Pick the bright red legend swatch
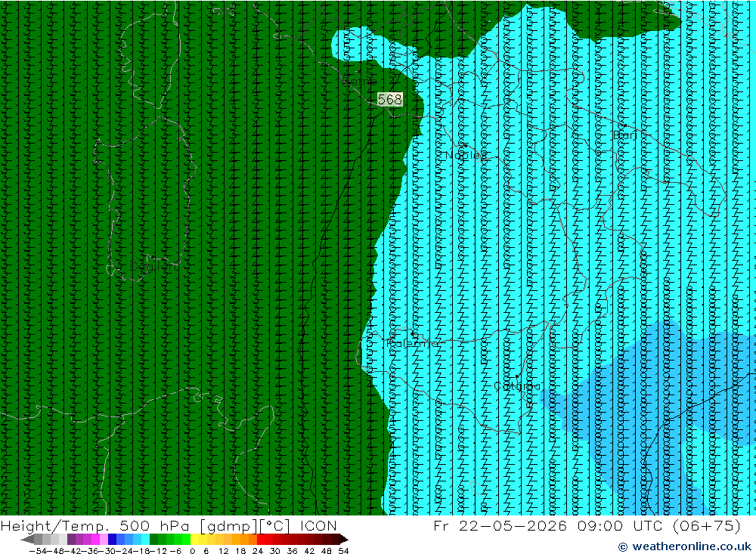Screen dimensions: 756x554 [x=261, y=539]
